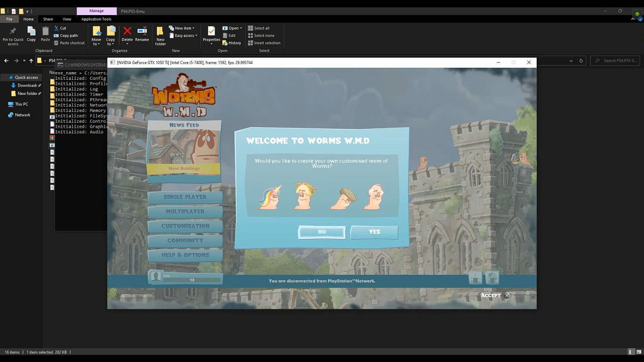Click NO in the welcome dialog

tap(322, 232)
